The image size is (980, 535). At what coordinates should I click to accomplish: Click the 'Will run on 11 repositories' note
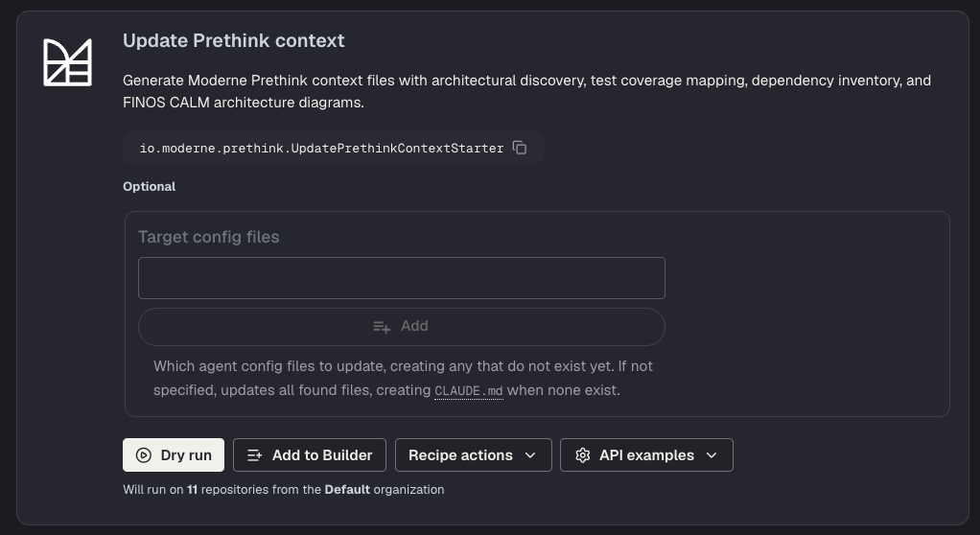click(x=284, y=489)
